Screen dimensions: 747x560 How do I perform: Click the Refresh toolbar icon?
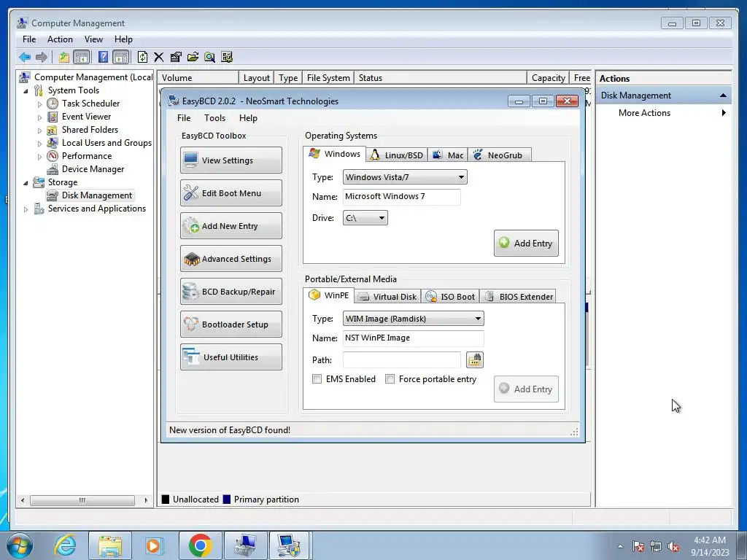142,57
